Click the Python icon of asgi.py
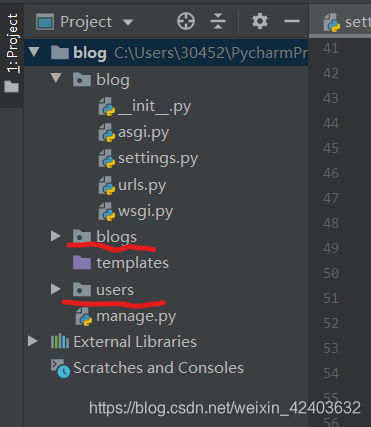Viewport: 371px width, 427px height. (107, 133)
